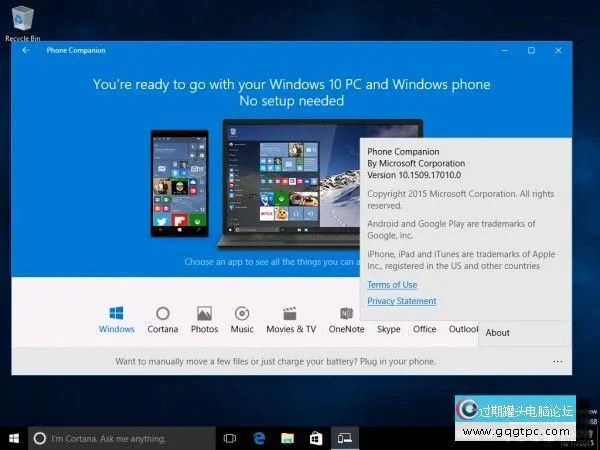Screen dimensions: 600x450
Task: Open the three-dot more options menu
Action: (558, 361)
